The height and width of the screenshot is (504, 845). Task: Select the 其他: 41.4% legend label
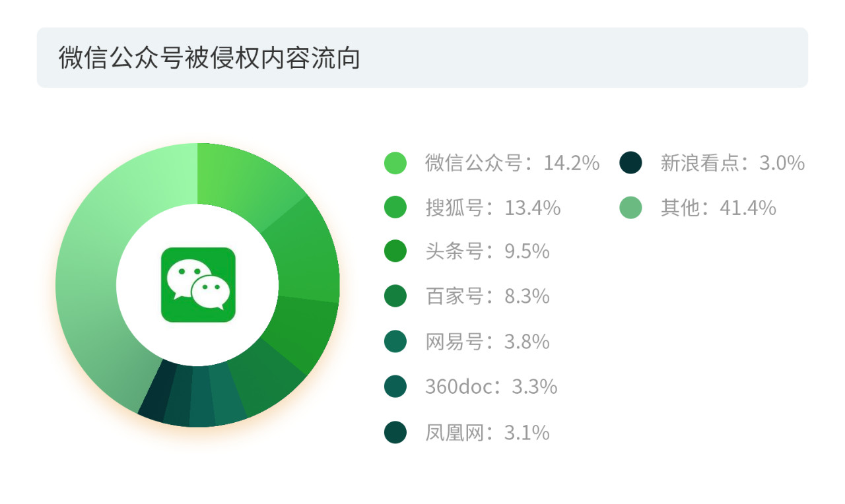click(x=718, y=208)
